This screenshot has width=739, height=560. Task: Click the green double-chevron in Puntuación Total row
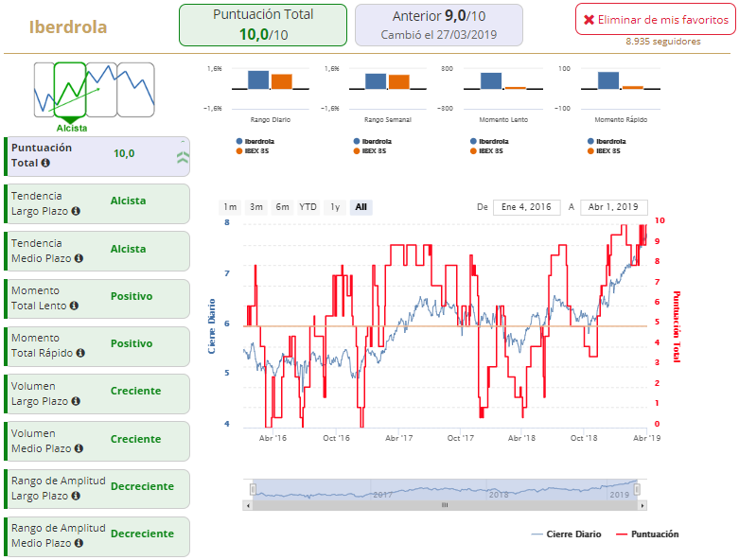pyautogui.click(x=183, y=157)
